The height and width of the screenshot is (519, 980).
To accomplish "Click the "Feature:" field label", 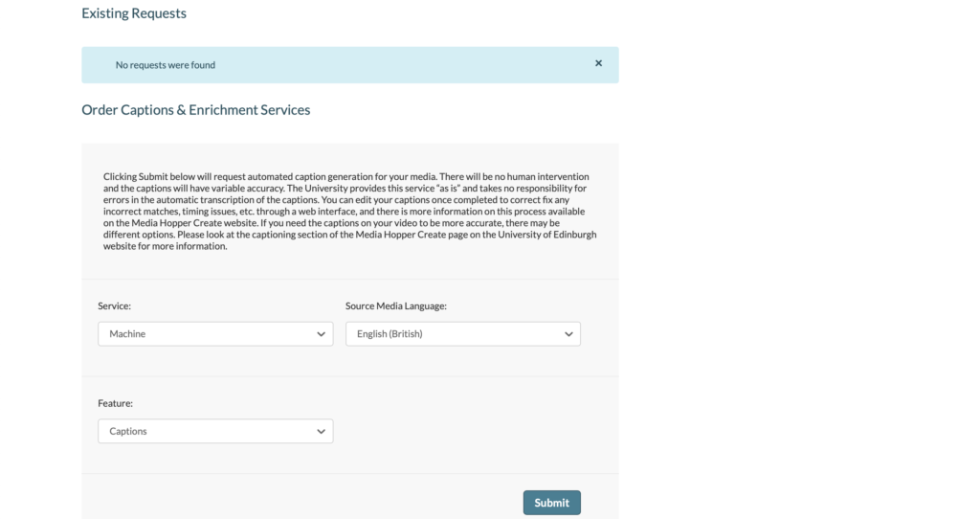I will click(115, 404).
